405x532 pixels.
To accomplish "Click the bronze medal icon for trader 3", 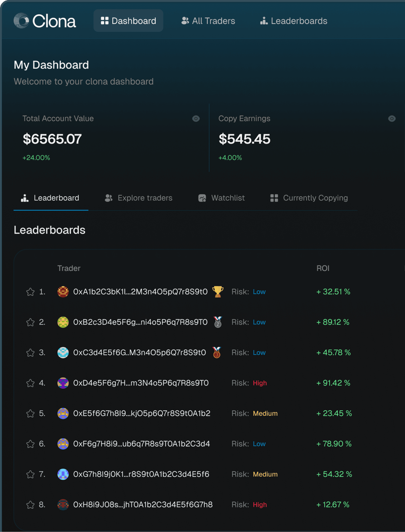I will (x=217, y=352).
